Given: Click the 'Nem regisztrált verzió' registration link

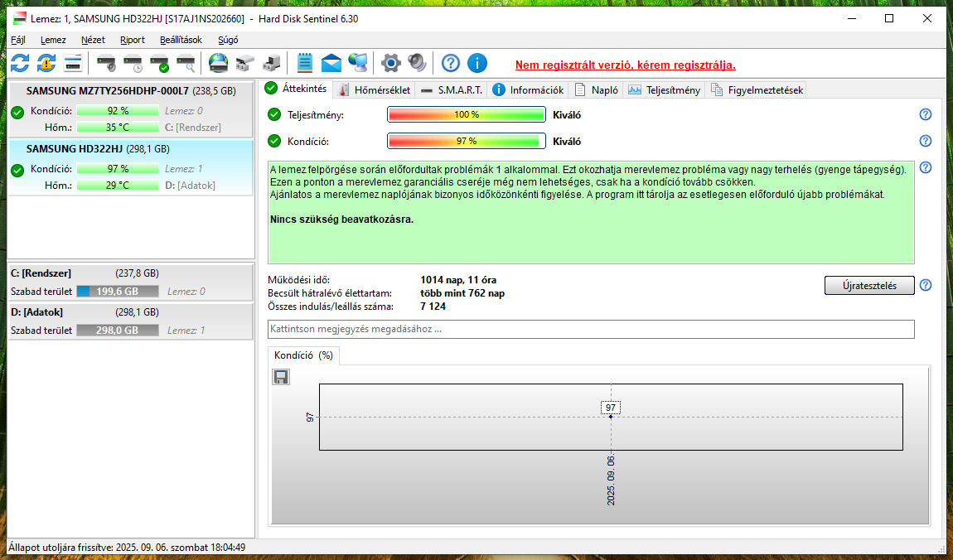Looking at the screenshot, I should tap(626, 65).
